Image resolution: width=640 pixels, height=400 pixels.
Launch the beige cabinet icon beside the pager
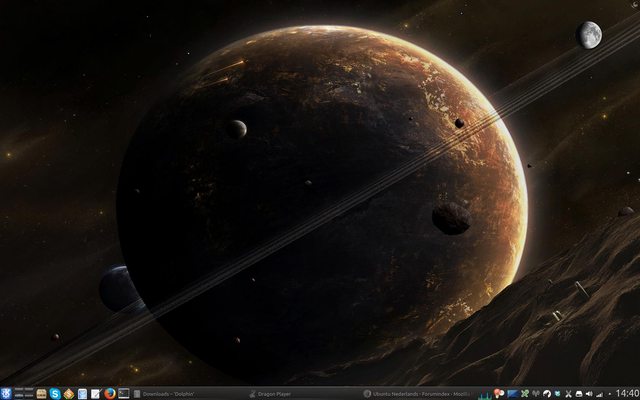(41, 393)
